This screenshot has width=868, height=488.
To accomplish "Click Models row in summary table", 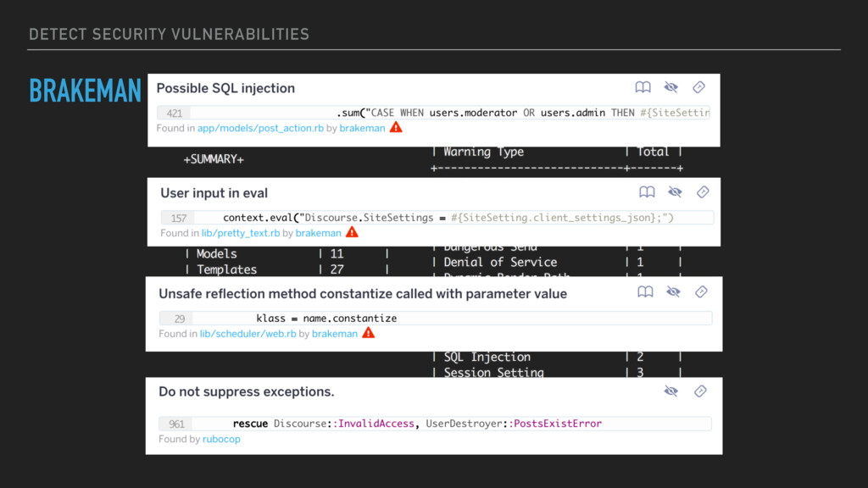I will [287, 254].
